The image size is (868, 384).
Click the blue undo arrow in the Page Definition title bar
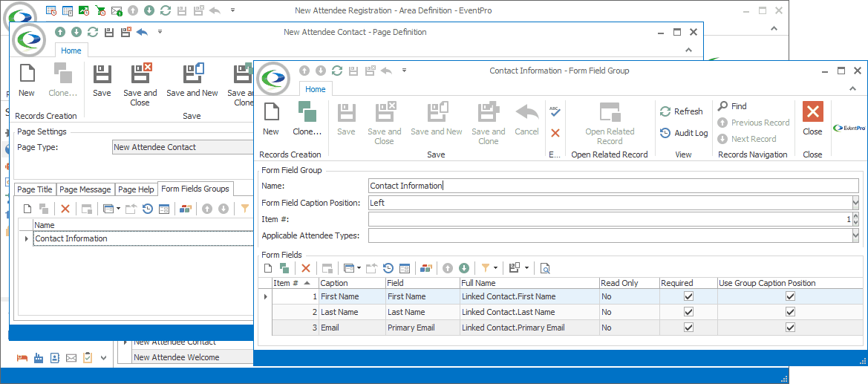click(142, 32)
